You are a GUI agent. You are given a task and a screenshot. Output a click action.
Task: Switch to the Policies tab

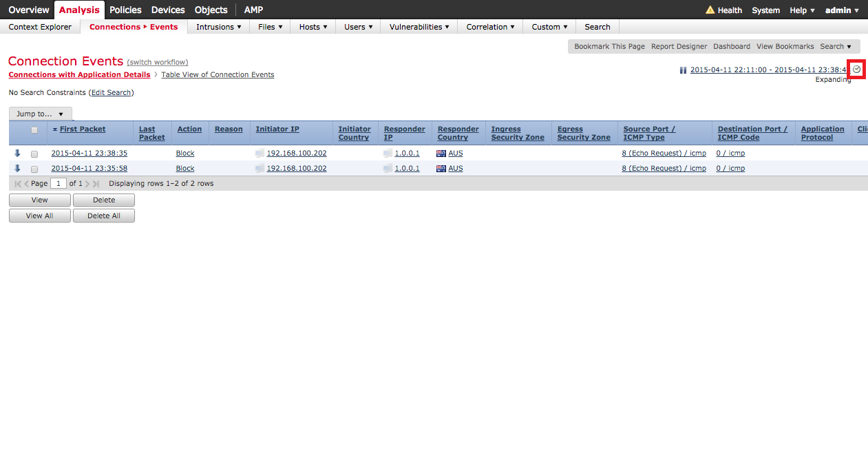(x=125, y=10)
